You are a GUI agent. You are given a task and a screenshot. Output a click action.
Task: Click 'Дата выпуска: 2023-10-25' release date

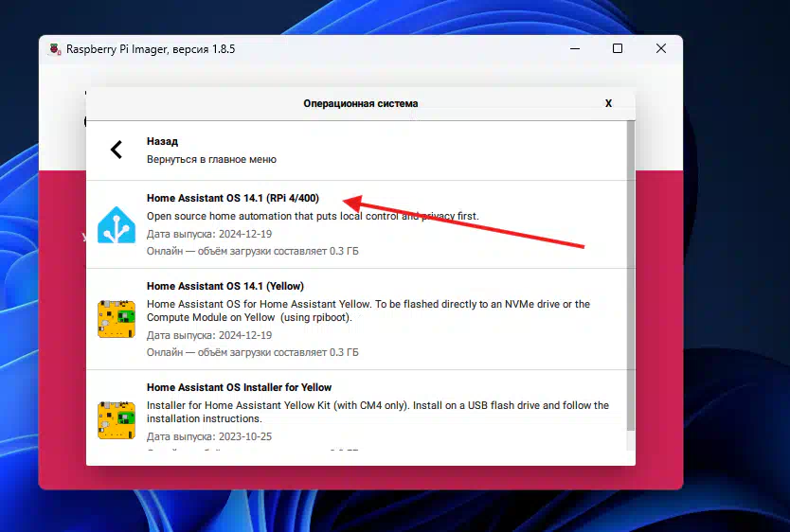pos(209,436)
